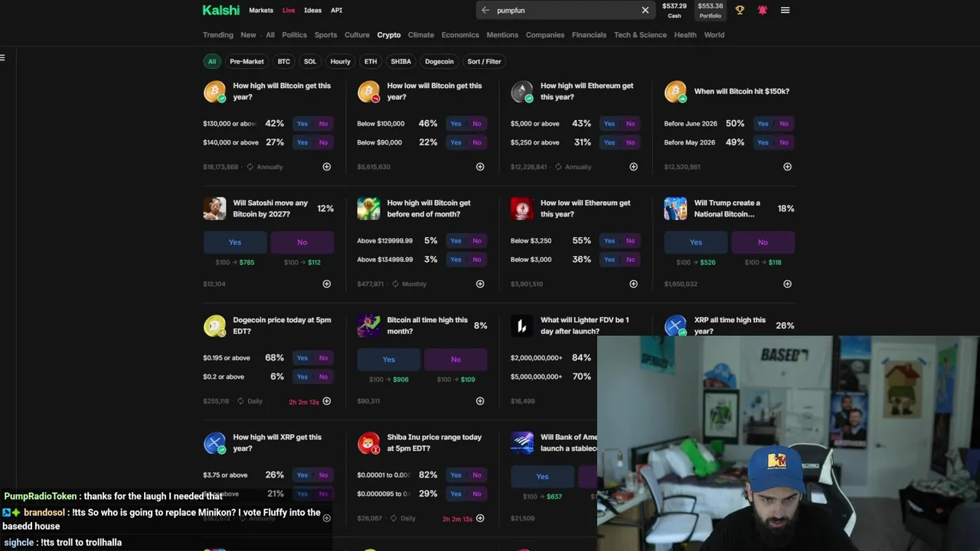Choose Yes for $5,000 or above Ethereum
980x551 pixels.
[609, 123]
